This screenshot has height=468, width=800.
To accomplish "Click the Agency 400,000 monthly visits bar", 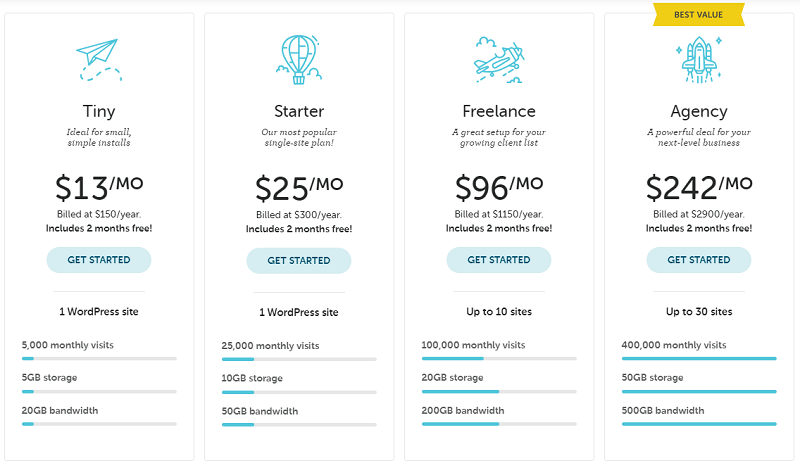I will (699, 359).
